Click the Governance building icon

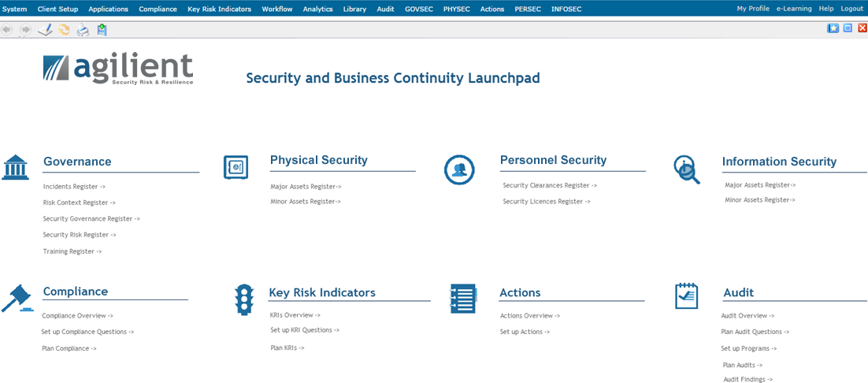(x=16, y=167)
